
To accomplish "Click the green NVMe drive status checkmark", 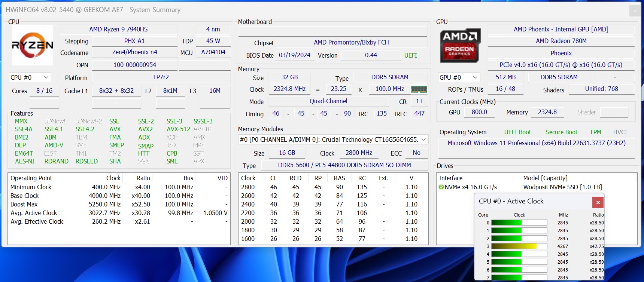I will pyautogui.click(x=441, y=187).
